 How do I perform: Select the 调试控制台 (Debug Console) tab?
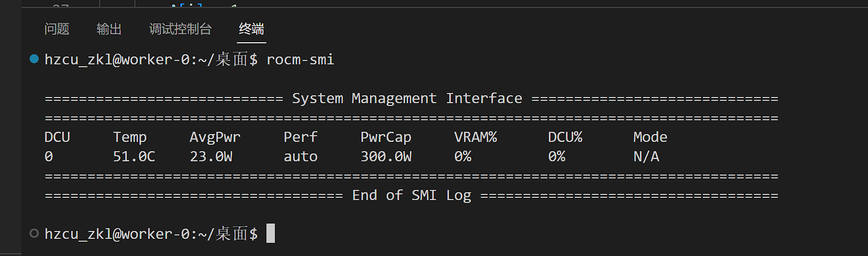point(180,29)
